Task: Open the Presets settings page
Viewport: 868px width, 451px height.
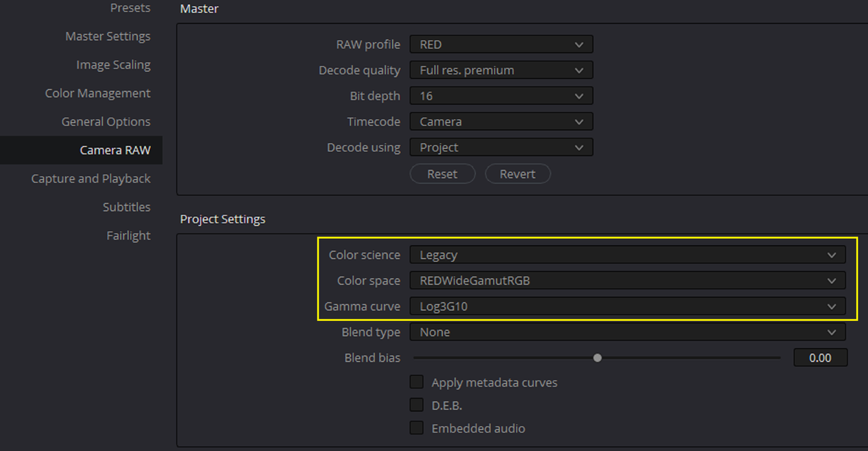Action: click(130, 8)
